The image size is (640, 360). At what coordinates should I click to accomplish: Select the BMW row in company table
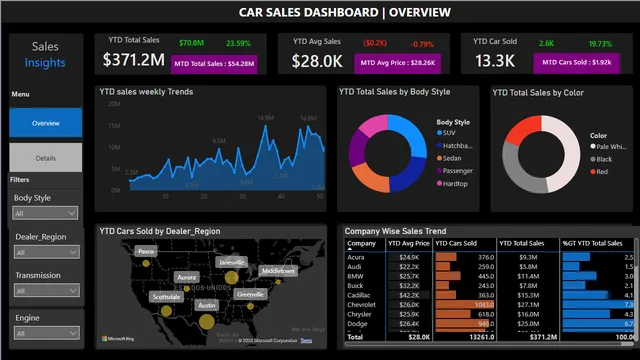coord(490,276)
